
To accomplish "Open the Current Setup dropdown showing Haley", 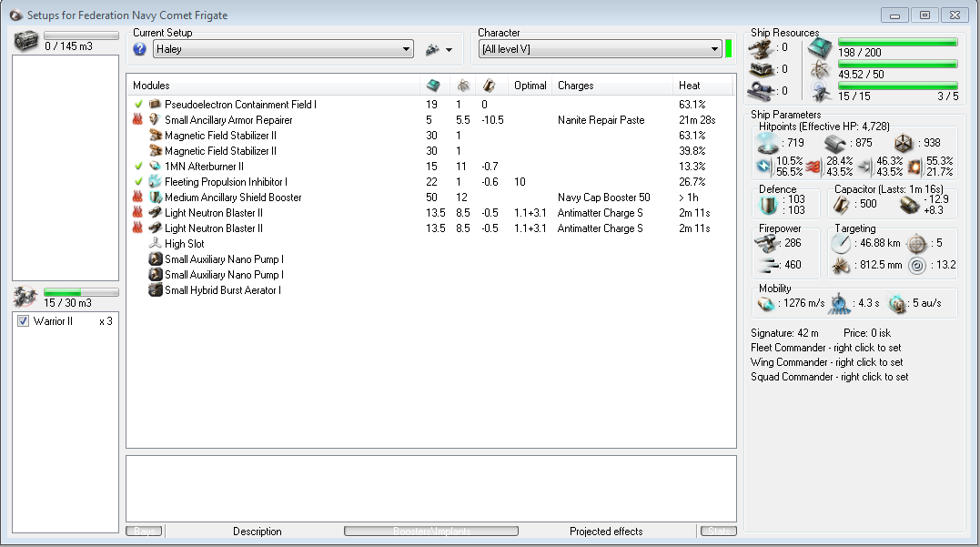I will 283,49.
